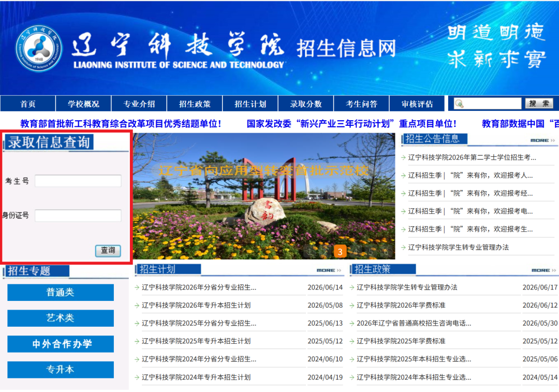Go to 专业介绍 in navigation bar
Viewport: 559px width, 392px height.
139,104
